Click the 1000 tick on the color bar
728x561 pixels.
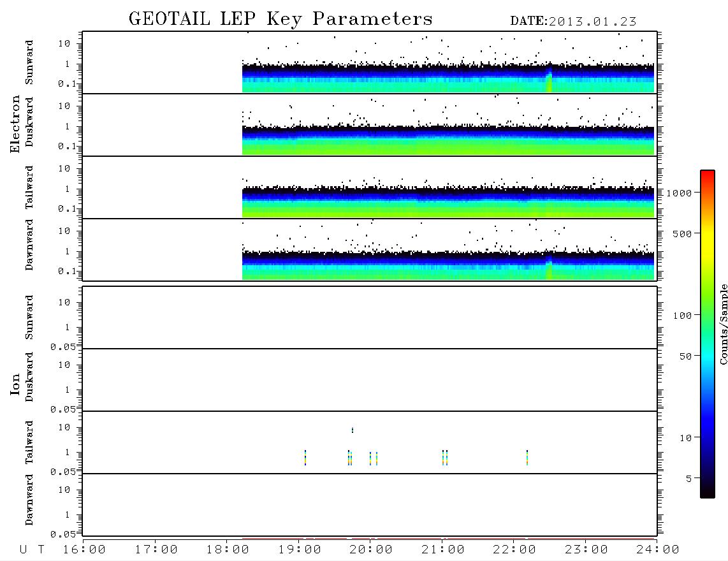click(x=679, y=193)
